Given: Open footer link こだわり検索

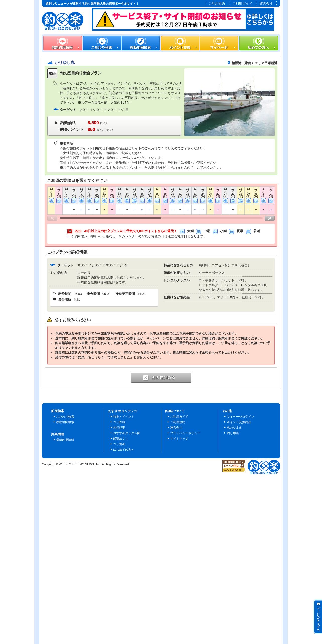Looking at the screenshot, I should click(65, 417).
